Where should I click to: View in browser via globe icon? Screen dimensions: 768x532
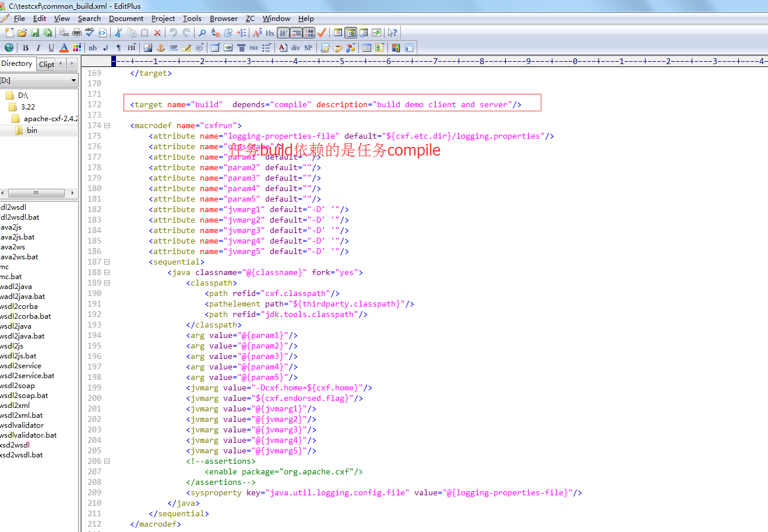point(9,48)
